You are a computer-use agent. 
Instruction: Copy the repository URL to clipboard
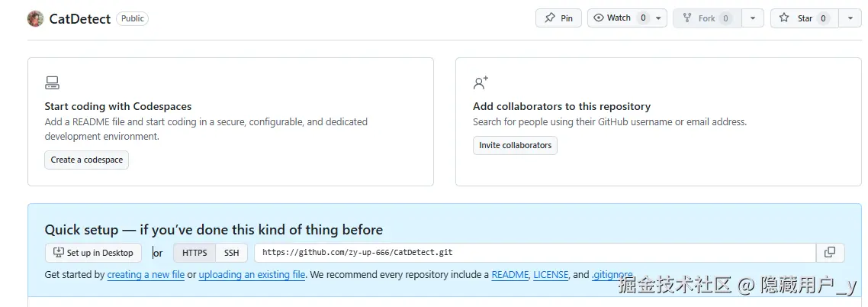coord(830,253)
